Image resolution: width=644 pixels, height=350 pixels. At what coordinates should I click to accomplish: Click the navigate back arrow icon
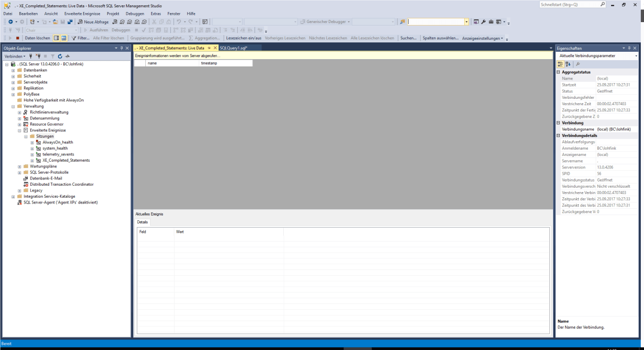(10, 22)
